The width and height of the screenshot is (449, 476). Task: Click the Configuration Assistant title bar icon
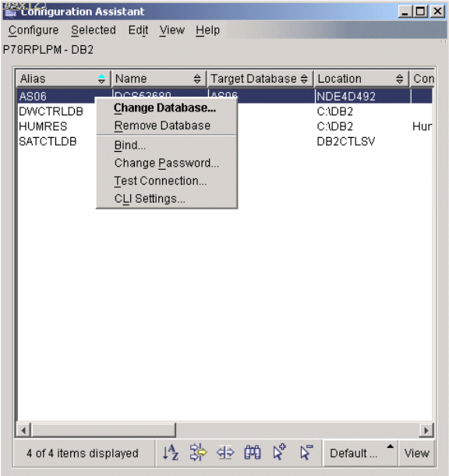click(10, 12)
